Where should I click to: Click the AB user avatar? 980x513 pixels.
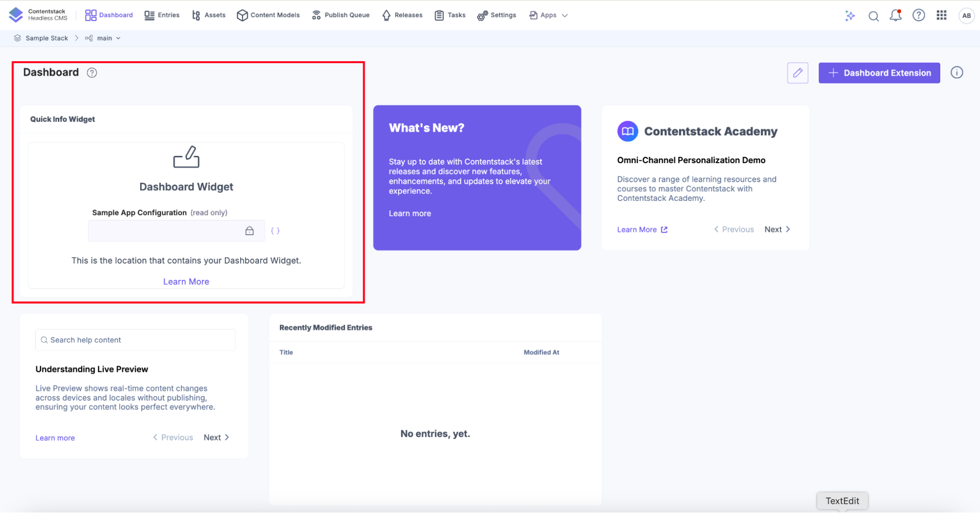point(966,16)
